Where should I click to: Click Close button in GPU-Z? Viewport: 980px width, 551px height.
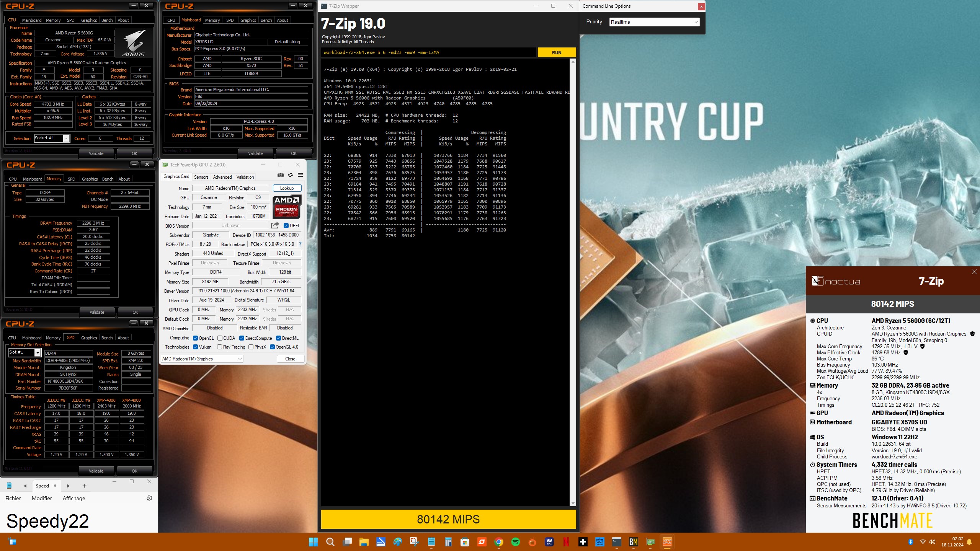coord(290,359)
